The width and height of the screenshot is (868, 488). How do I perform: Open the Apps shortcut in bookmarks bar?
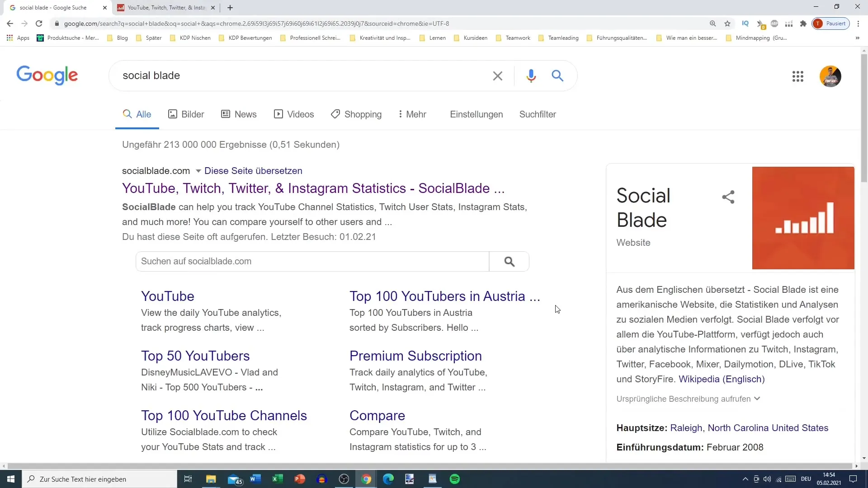tap(18, 38)
